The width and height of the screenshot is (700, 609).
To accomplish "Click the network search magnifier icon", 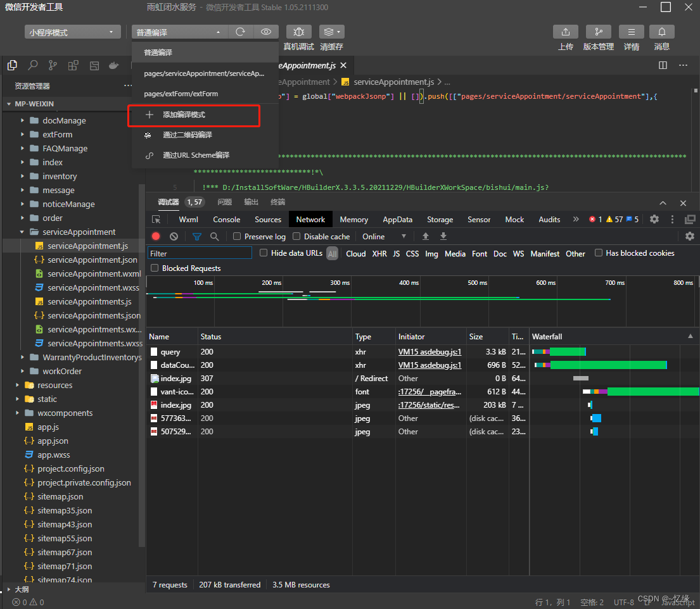I will pos(215,237).
